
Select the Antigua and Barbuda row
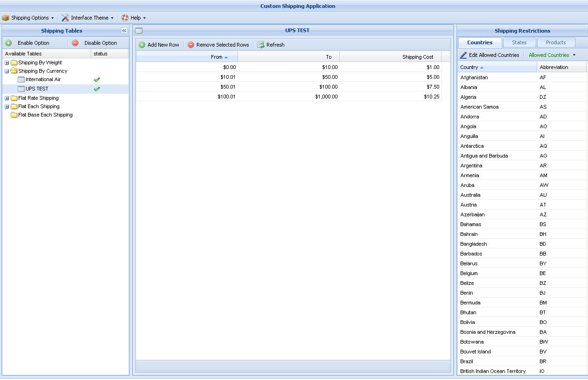(x=522, y=156)
